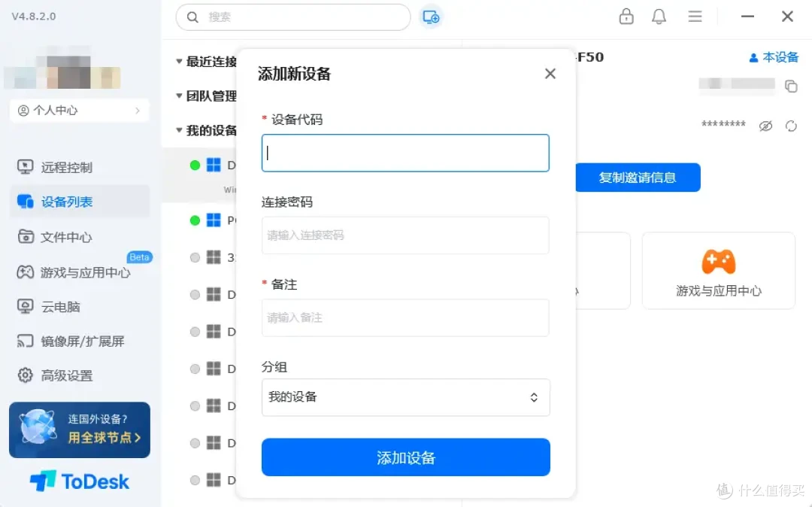Click the Beta badge
Image resolution: width=812 pixels, height=507 pixels.
point(139,257)
